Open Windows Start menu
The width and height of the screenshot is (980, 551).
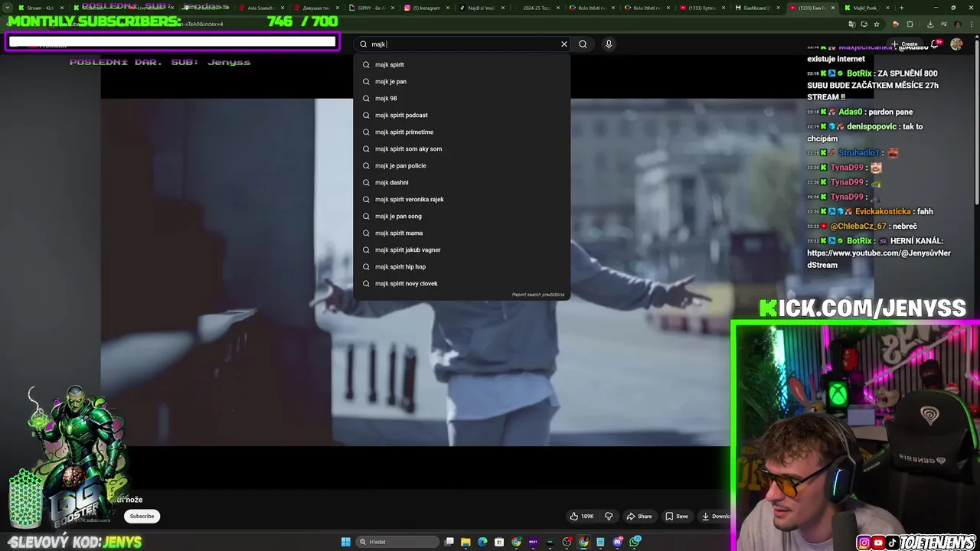[x=345, y=542]
